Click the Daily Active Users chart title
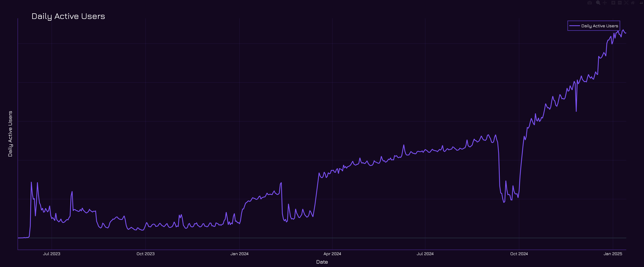 68,16
